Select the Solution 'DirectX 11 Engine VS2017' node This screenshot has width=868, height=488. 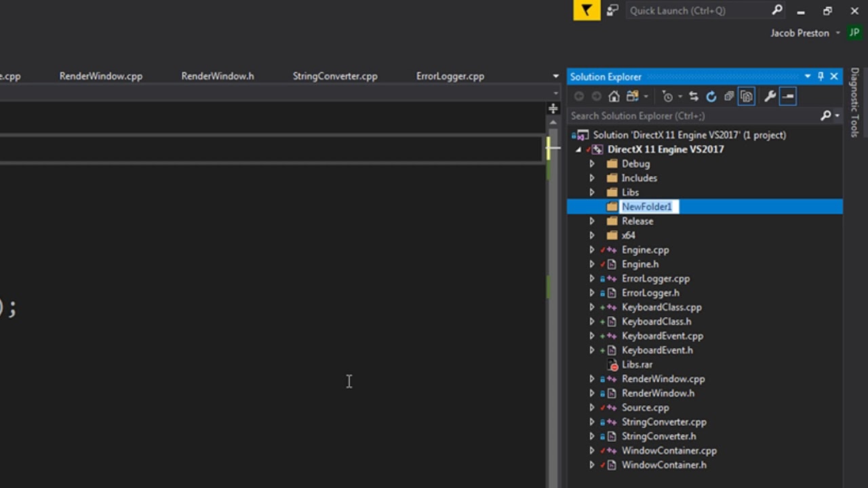tap(690, 135)
